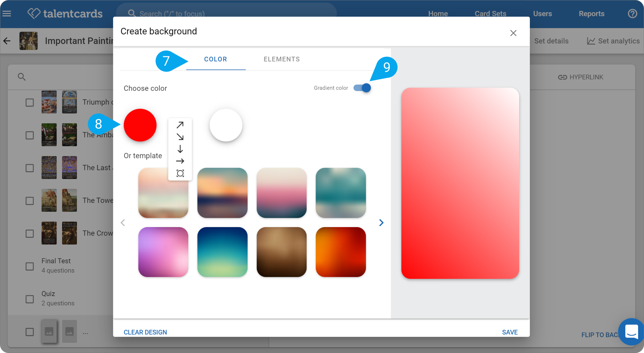Open the help question mark icon
Screen dimensions: 644x353
point(632,13)
